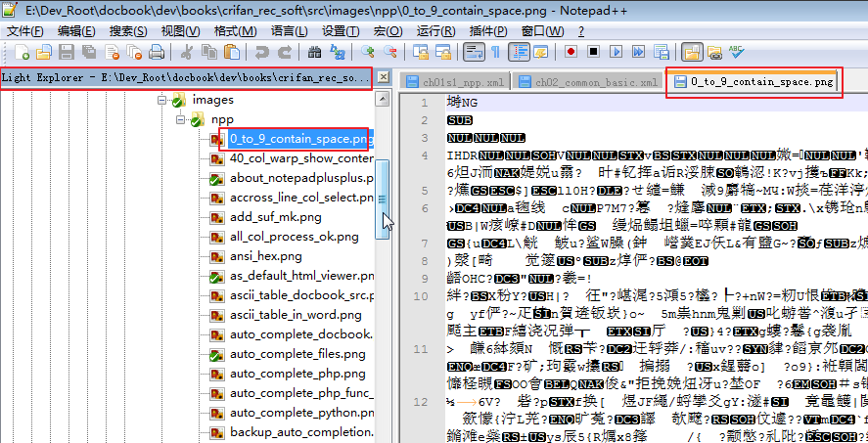Toggle synchronize vertical scrolling
The width and height of the screenshot is (868, 443).
click(421, 52)
